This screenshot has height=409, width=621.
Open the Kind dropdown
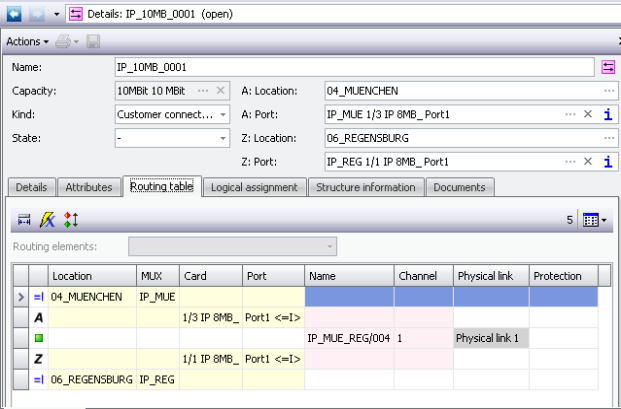coord(223,114)
